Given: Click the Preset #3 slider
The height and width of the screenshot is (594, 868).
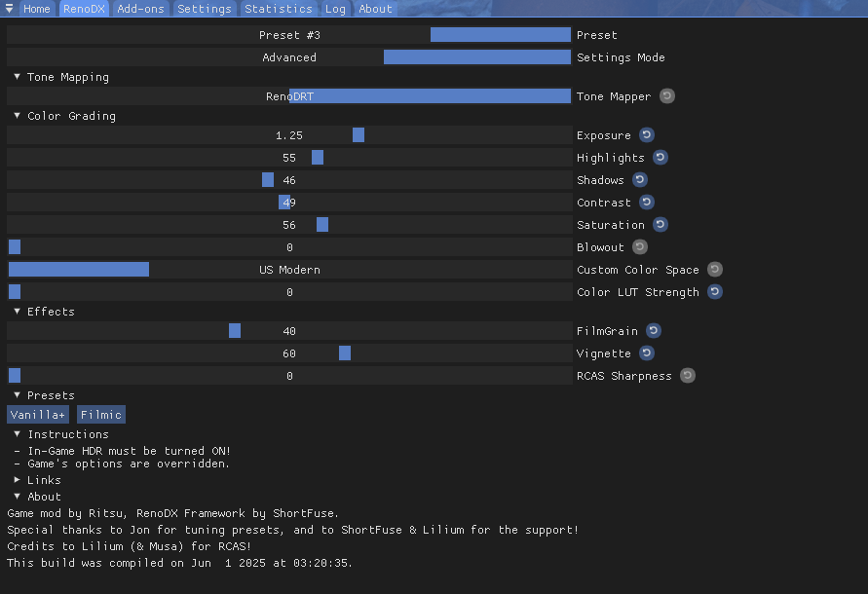Looking at the screenshot, I should (289, 35).
